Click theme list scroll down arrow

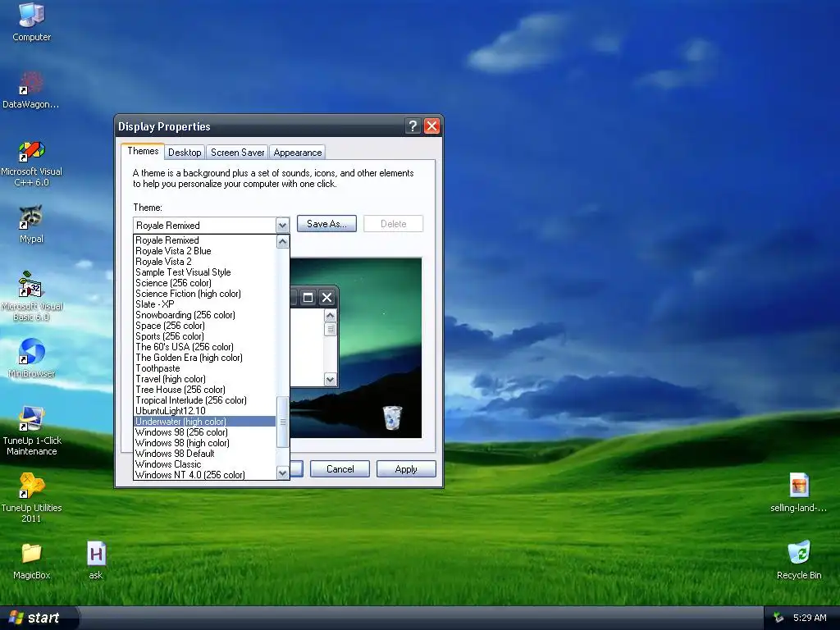[282, 472]
